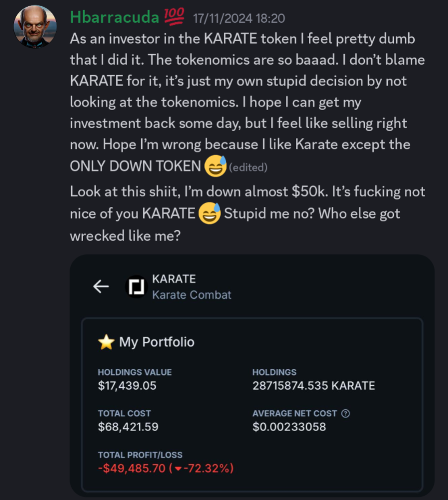This screenshot has height=500, width=448.
Task: Click the KARATE token title text
Action: click(x=174, y=279)
